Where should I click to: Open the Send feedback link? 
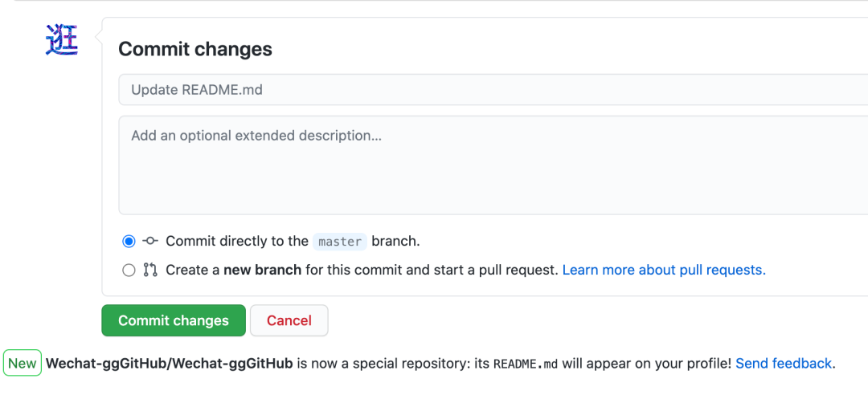[x=784, y=364]
